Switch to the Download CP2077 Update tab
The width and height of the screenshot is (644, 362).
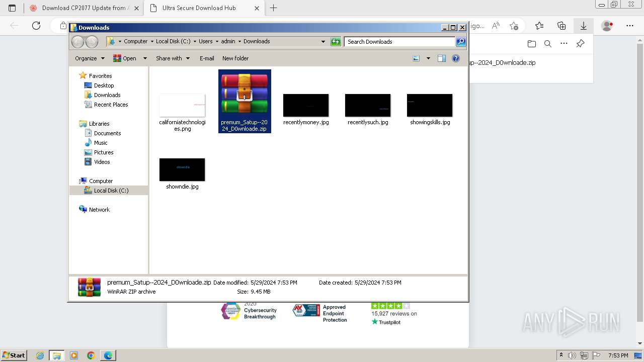pyautogui.click(x=84, y=8)
